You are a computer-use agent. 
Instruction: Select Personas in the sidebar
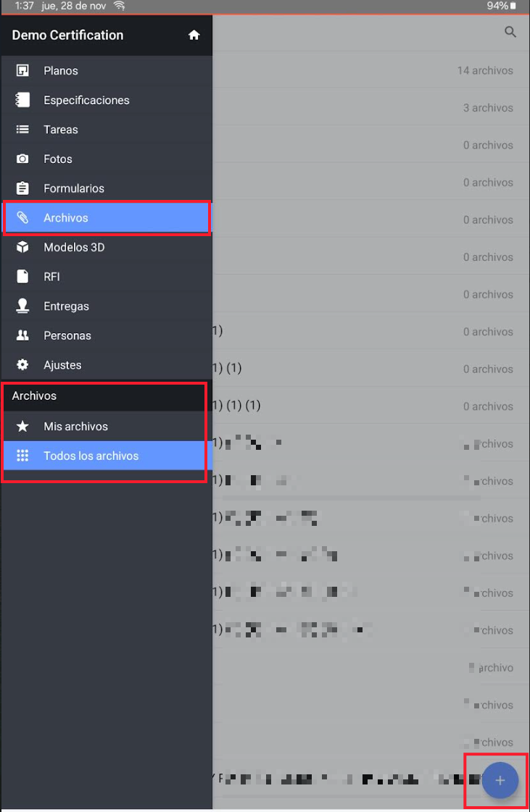(x=67, y=335)
